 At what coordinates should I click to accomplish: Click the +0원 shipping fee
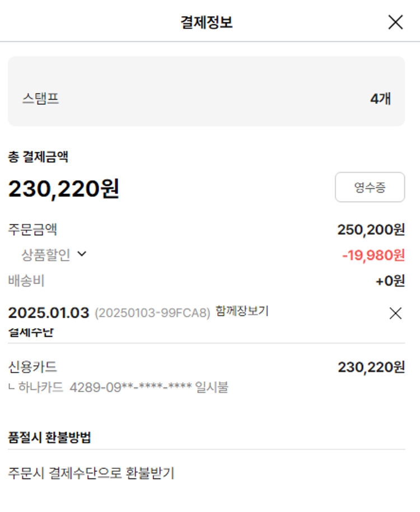(x=390, y=281)
